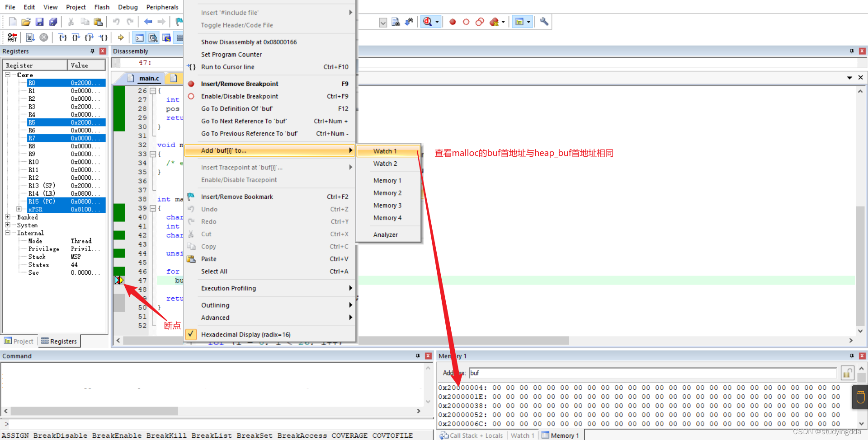Reset the CPU using RST icon
This screenshot has height=440, width=868.
tap(12, 37)
